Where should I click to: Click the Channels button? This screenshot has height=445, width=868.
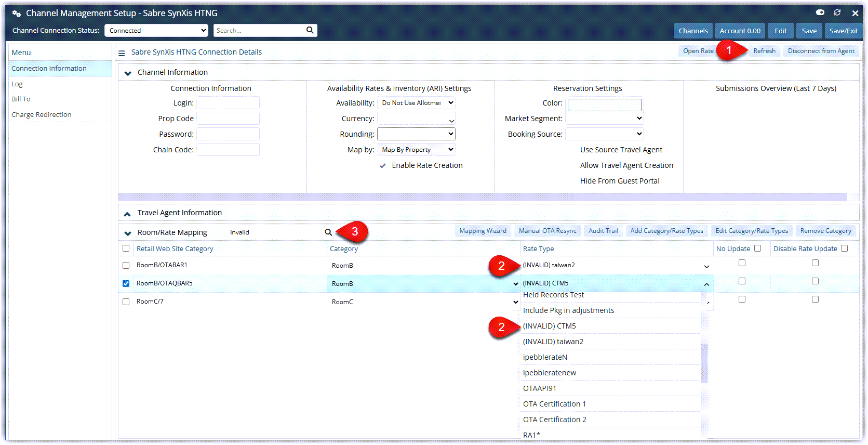[x=693, y=31]
